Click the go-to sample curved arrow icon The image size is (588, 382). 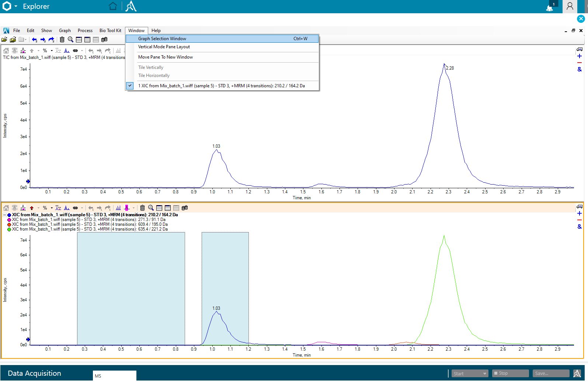pos(52,39)
